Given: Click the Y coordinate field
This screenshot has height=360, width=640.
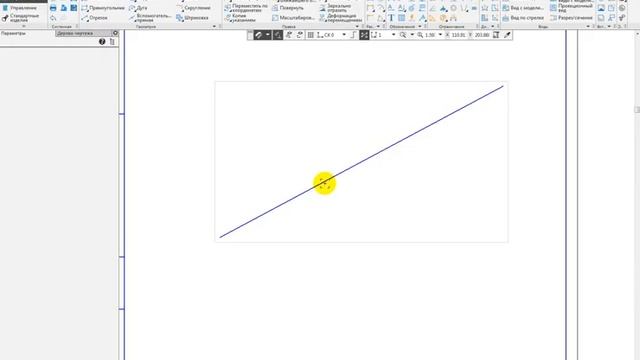Looking at the screenshot, I should point(482,35).
